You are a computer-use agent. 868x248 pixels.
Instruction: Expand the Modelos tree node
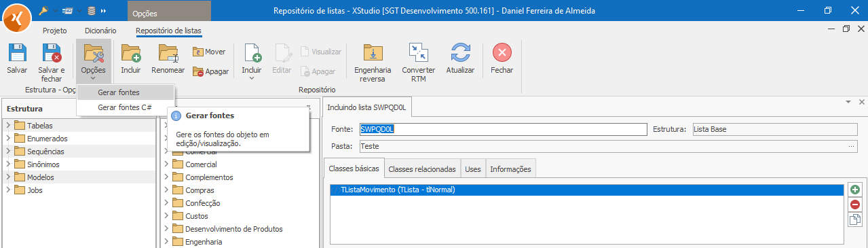[8, 177]
